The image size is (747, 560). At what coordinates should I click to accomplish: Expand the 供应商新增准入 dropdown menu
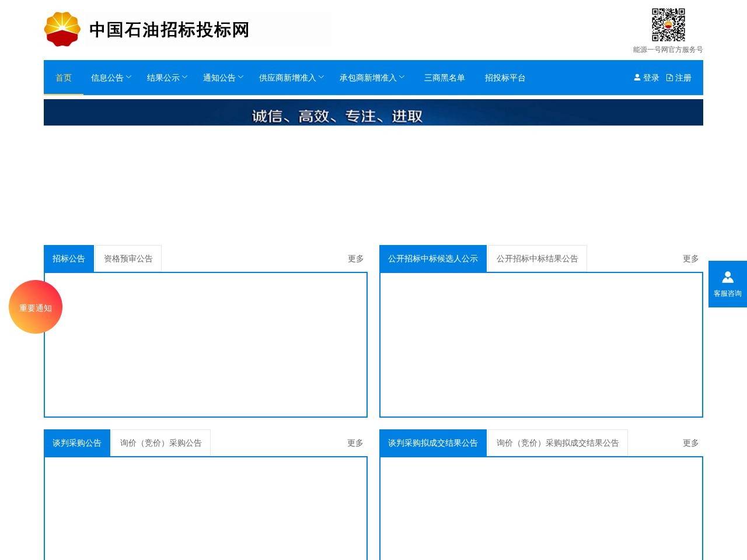pyautogui.click(x=291, y=78)
